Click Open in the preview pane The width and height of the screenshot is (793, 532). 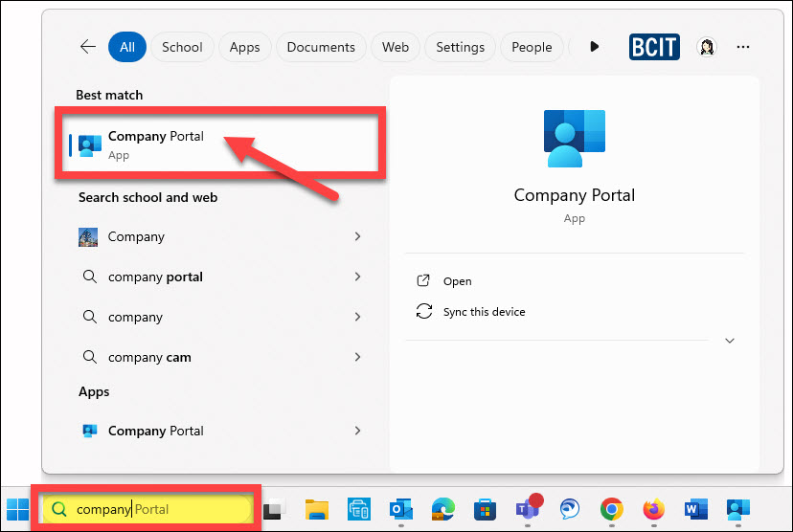coord(457,281)
